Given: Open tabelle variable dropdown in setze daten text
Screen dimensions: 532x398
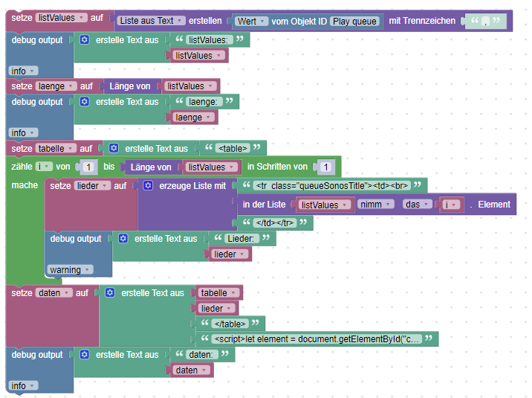Looking at the screenshot, I should pos(219,292).
